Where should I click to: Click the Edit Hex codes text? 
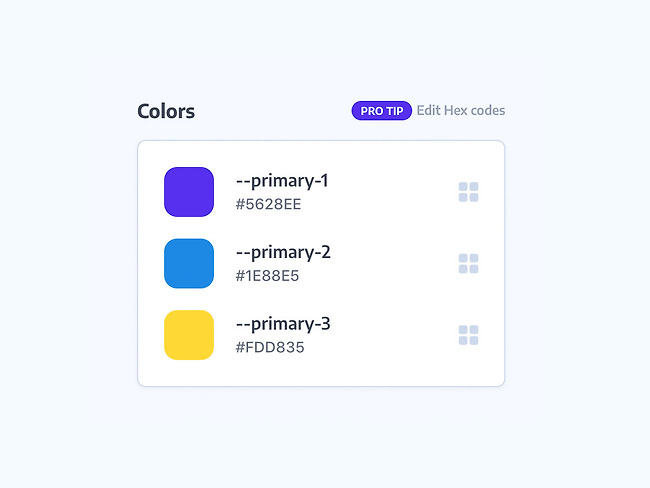click(461, 111)
